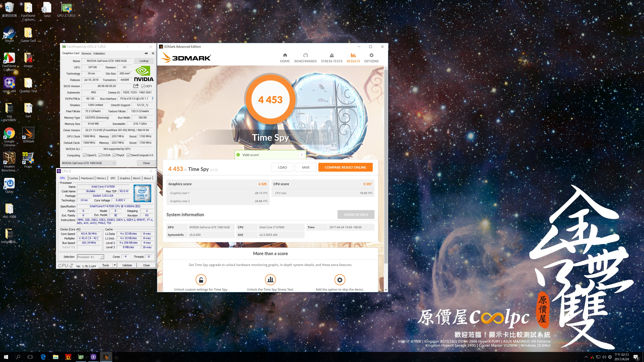Open the Steam desktop shortcut
The image size is (644, 362).
click(x=9, y=35)
